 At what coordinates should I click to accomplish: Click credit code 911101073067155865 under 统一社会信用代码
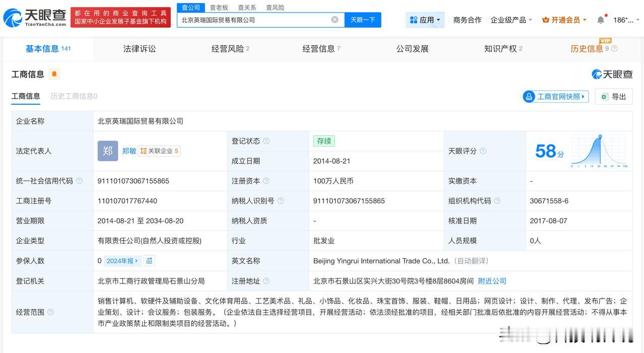[134, 181]
